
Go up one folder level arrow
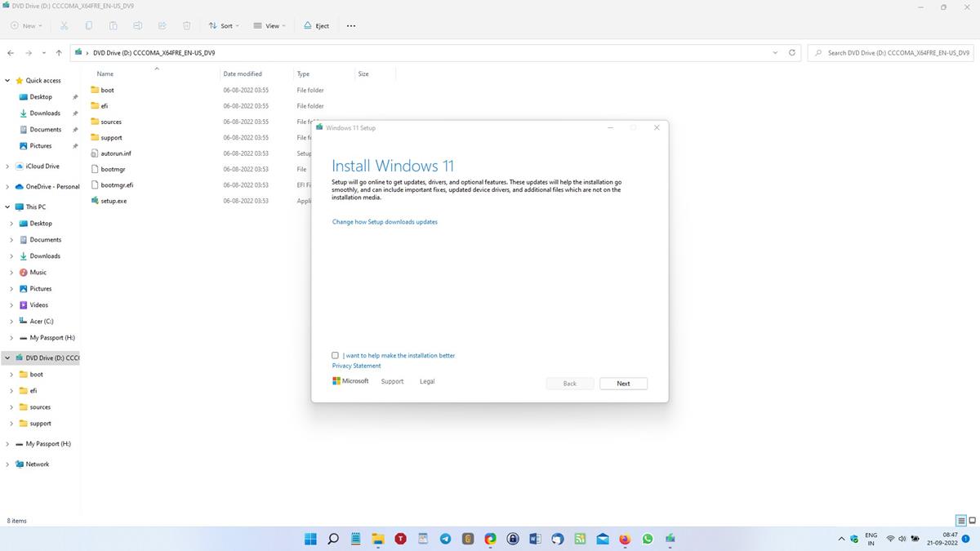(59, 52)
